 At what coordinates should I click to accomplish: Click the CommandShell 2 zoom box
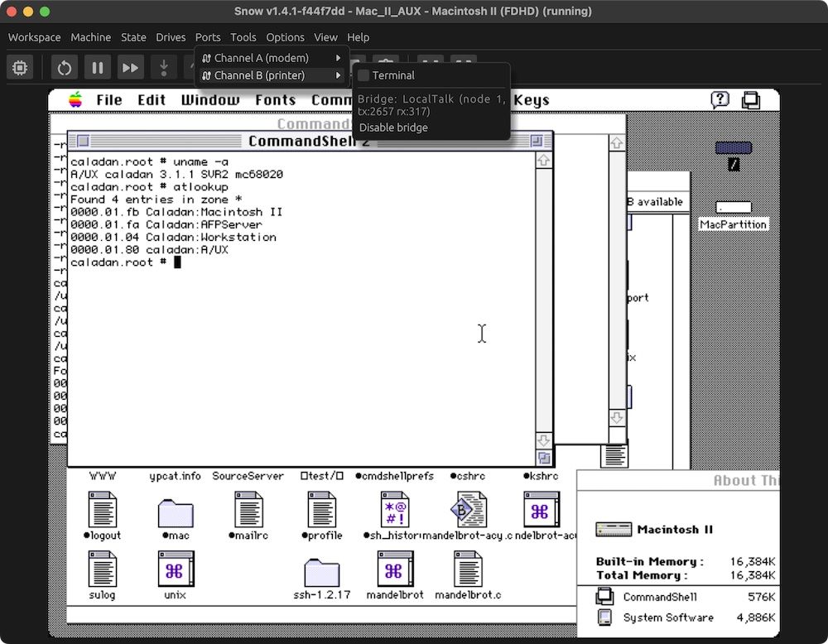pyautogui.click(x=537, y=141)
